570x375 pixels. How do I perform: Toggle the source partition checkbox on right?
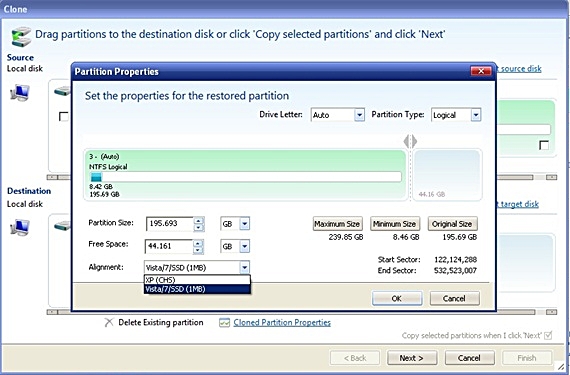(544, 145)
